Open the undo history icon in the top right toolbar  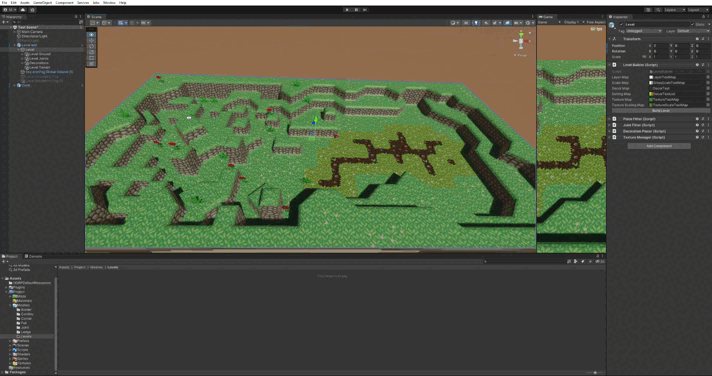coord(648,10)
